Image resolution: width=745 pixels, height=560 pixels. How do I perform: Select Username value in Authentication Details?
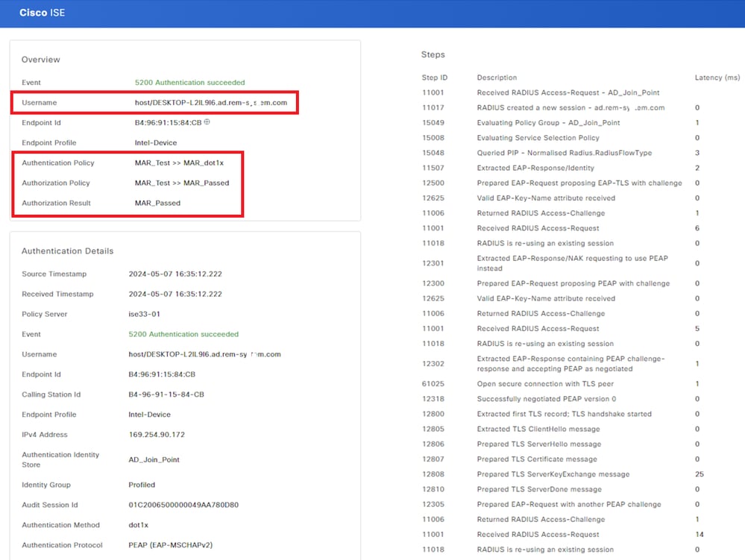(x=204, y=354)
